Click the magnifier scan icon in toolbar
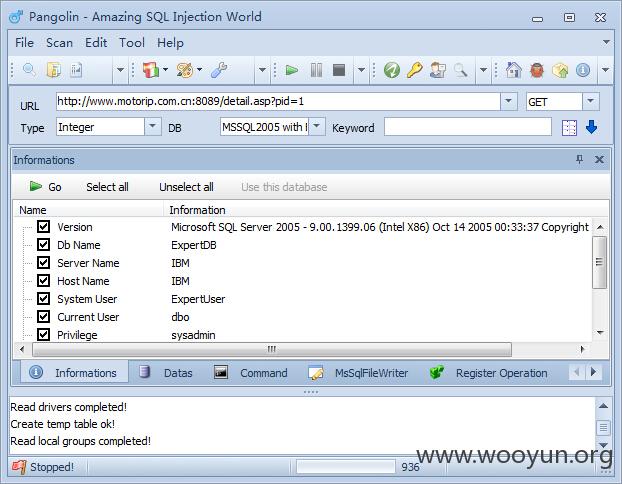Image resolution: width=622 pixels, height=484 pixels. pyautogui.click(x=29, y=70)
